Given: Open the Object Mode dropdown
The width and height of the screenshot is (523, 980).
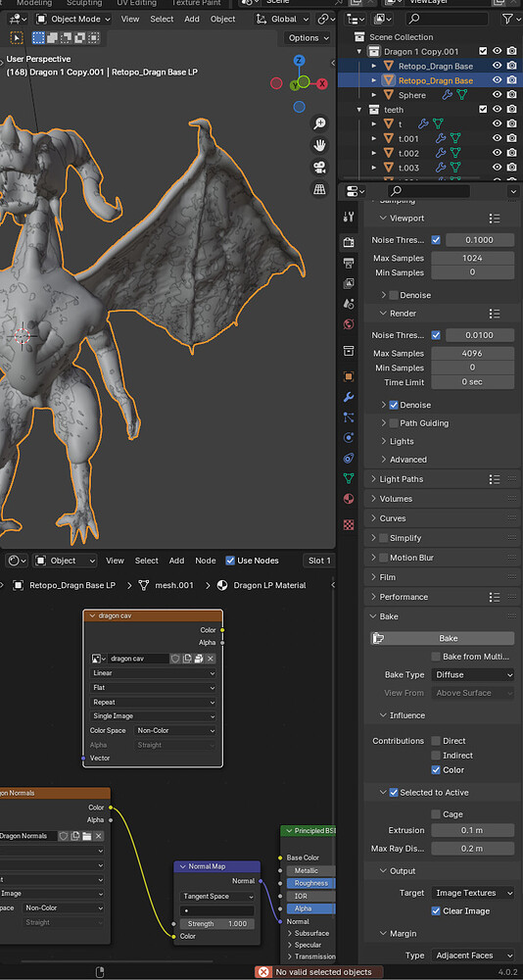Looking at the screenshot, I should (x=73, y=19).
